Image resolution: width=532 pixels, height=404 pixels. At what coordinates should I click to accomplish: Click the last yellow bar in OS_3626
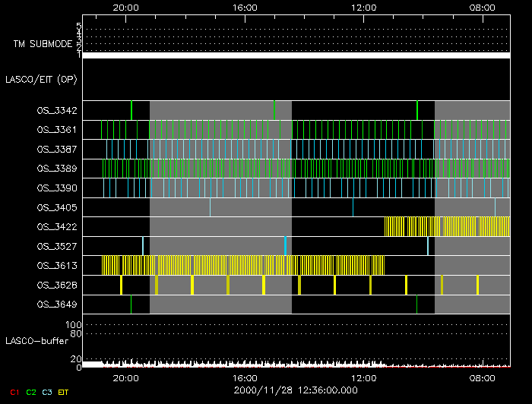tap(478, 285)
